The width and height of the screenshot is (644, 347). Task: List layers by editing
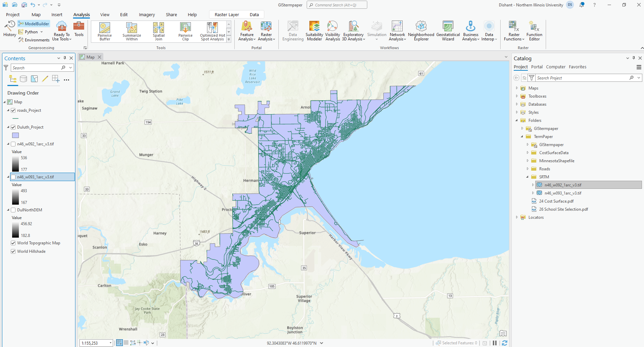45,79
